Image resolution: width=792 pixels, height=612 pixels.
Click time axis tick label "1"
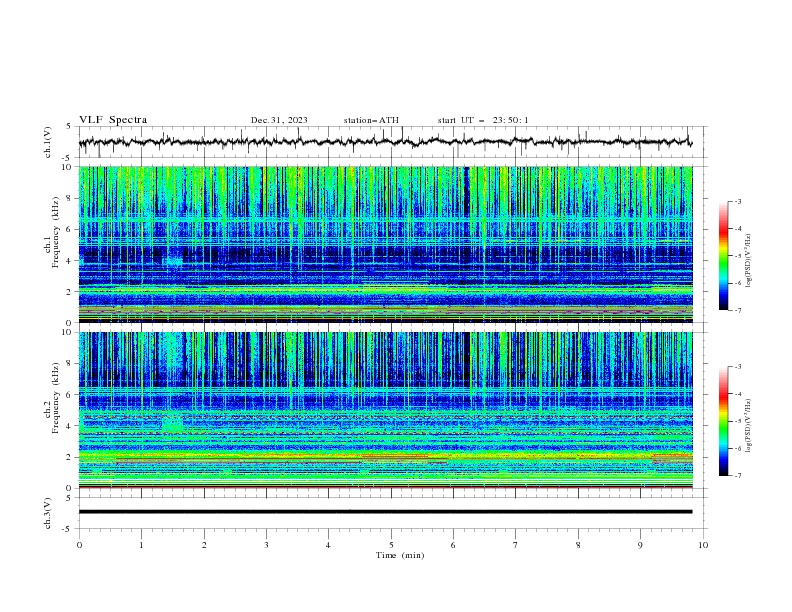[141, 545]
